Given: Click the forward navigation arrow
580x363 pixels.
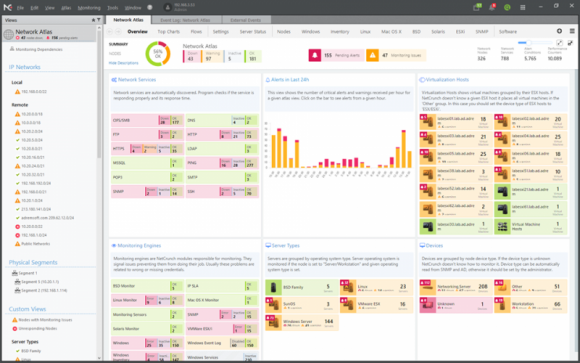Looking at the screenshot, I should pos(118,32).
